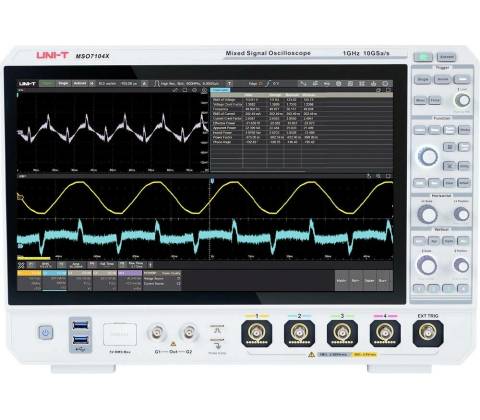Maximize the measurement table panel

(x=388, y=90)
